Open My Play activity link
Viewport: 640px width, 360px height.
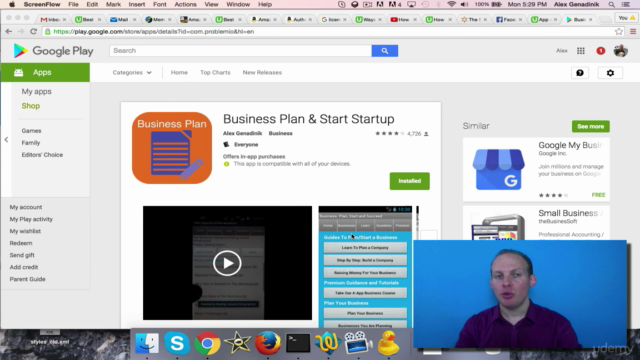tap(31, 219)
